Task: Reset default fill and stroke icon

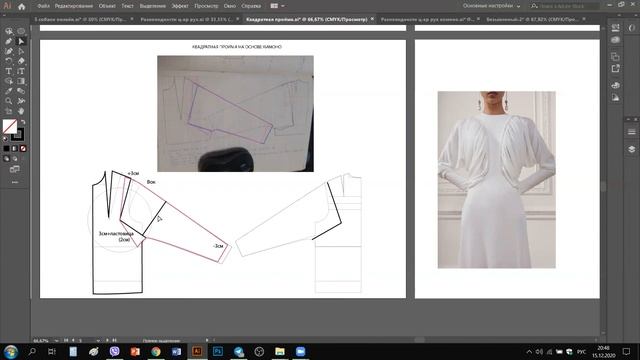Action: 5,139
